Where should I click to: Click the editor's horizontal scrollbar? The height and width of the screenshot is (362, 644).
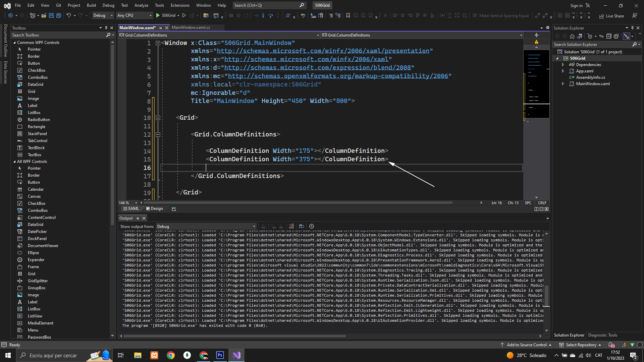[x=298, y=203]
